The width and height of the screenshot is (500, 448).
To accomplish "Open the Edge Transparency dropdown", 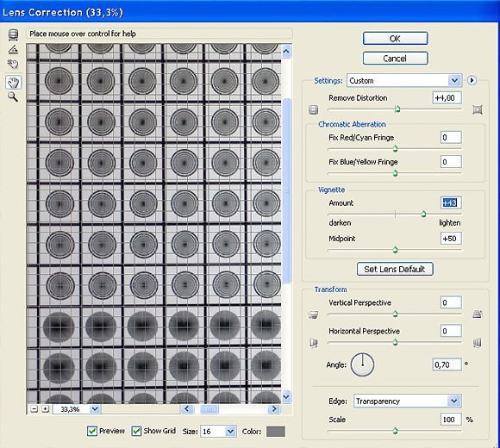I will coord(408,401).
